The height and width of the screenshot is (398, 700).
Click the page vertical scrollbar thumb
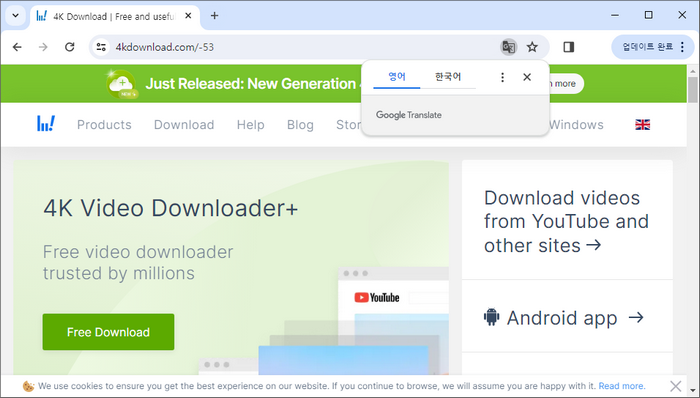click(x=692, y=90)
